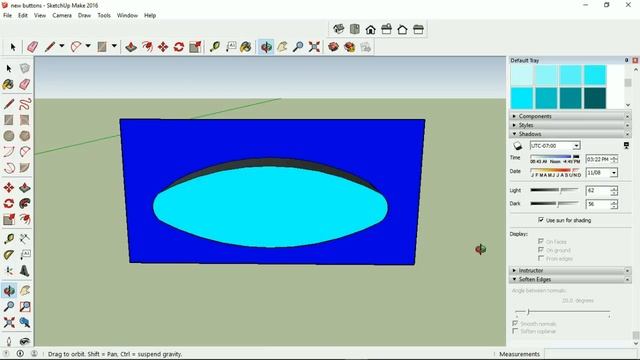Select Protractor tool in left toolbar
Screen dimensions: 640x360
tap(9, 255)
